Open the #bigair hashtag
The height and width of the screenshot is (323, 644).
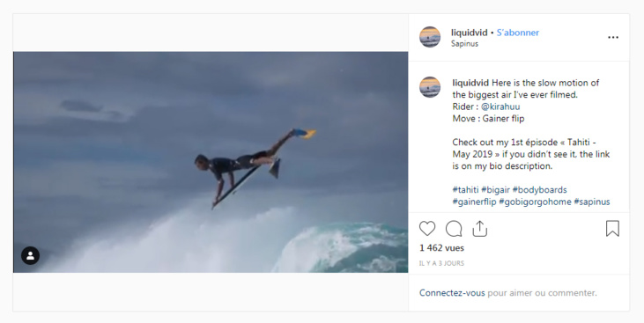pos(495,190)
